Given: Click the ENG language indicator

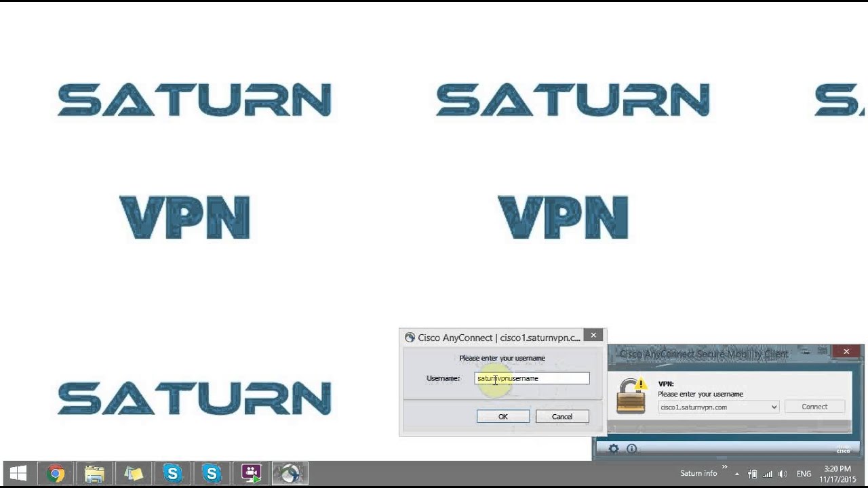Looking at the screenshot, I should coord(804,474).
